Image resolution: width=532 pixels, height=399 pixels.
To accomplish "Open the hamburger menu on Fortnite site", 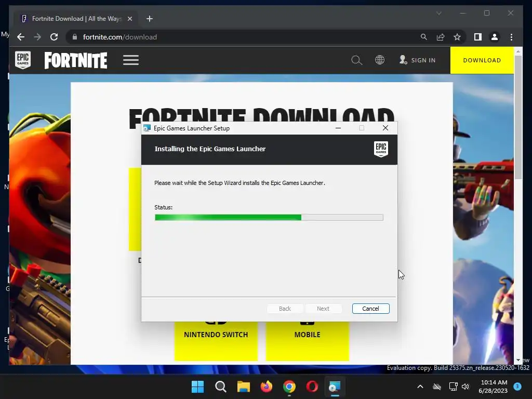I will click(x=131, y=60).
